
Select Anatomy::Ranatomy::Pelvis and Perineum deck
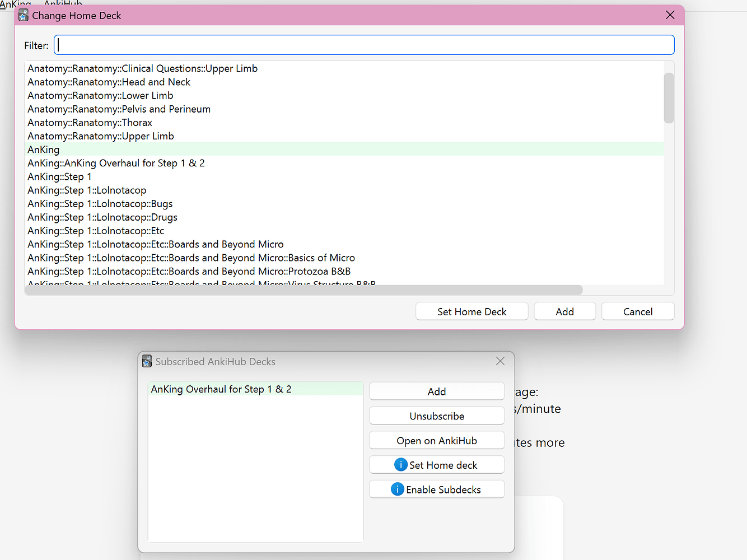(x=344, y=109)
